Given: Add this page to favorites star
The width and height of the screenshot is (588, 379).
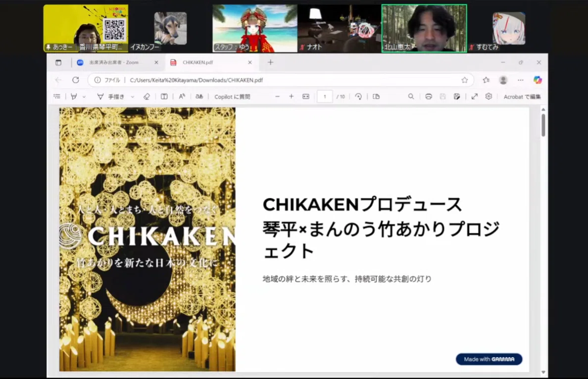Looking at the screenshot, I should 465,80.
